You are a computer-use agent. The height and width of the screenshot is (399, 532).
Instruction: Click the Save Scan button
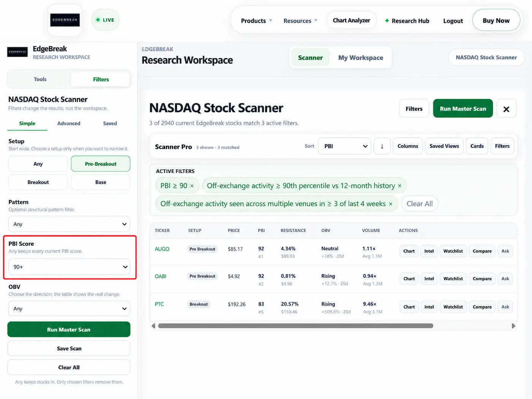[69, 348]
